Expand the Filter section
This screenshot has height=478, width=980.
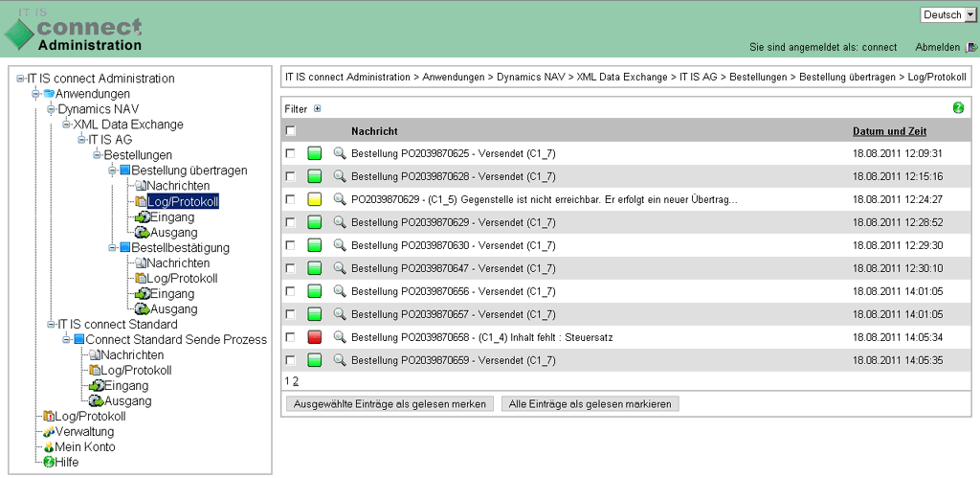pos(318,109)
